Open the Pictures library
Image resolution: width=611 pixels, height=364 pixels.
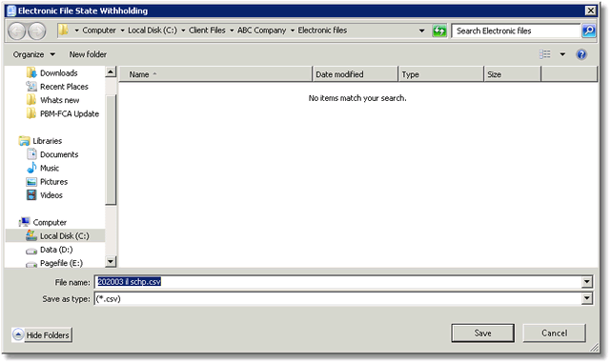click(x=53, y=182)
